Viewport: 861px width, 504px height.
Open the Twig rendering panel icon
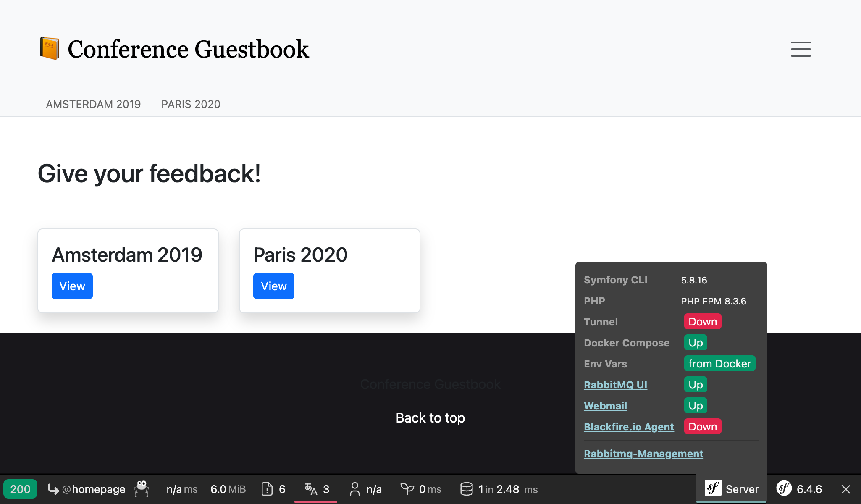tap(407, 489)
